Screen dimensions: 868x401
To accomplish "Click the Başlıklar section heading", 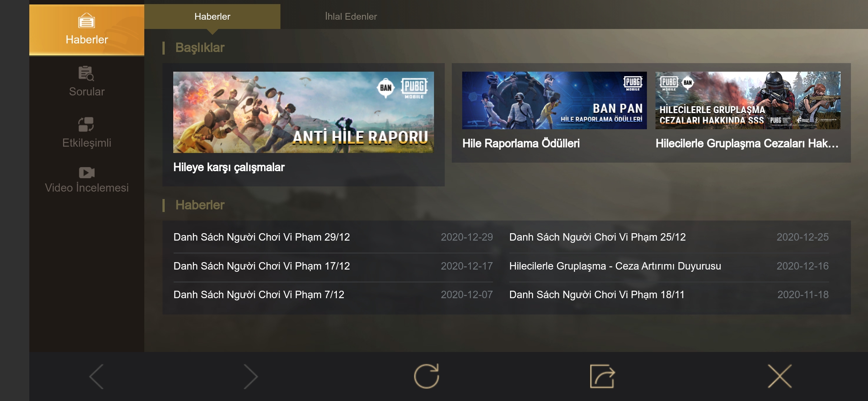I will pos(200,48).
